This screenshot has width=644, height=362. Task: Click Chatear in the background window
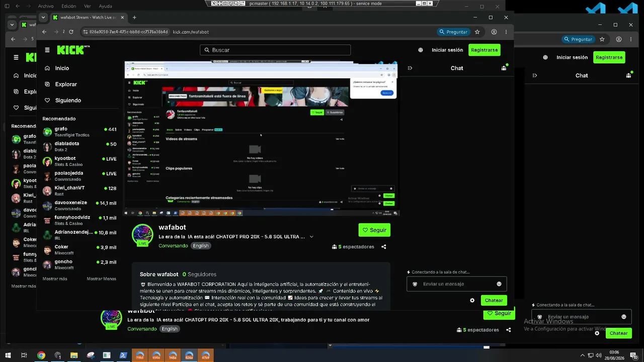click(x=618, y=333)
